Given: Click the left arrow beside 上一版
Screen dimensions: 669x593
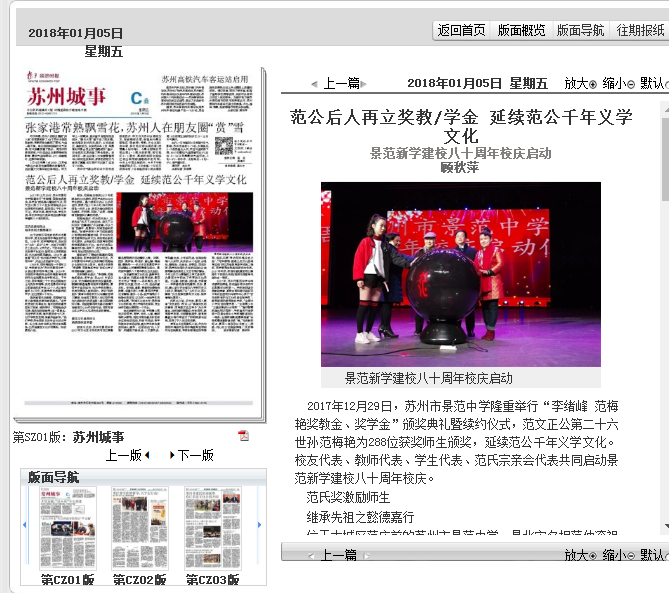Looking at the screenshot, I should click(x=148, y=455).
